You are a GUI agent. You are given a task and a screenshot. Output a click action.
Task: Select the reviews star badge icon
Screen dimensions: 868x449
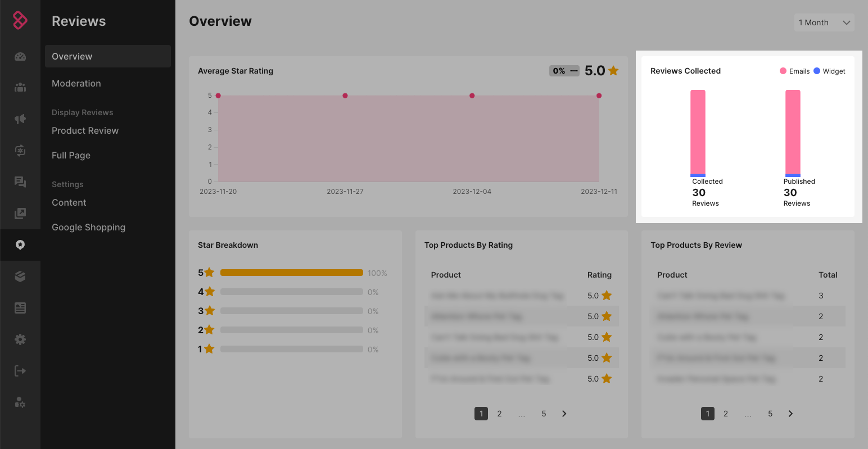pyautogui.click(x=20, y=244)
